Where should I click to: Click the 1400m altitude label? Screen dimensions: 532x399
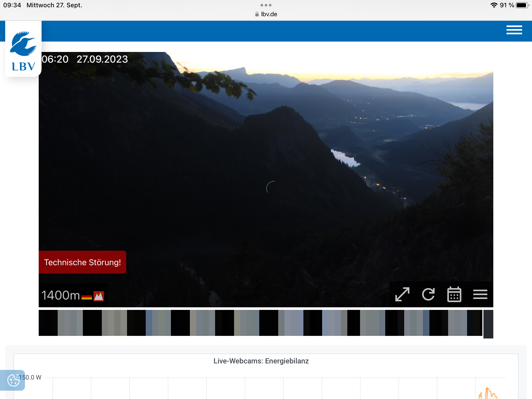61,295
